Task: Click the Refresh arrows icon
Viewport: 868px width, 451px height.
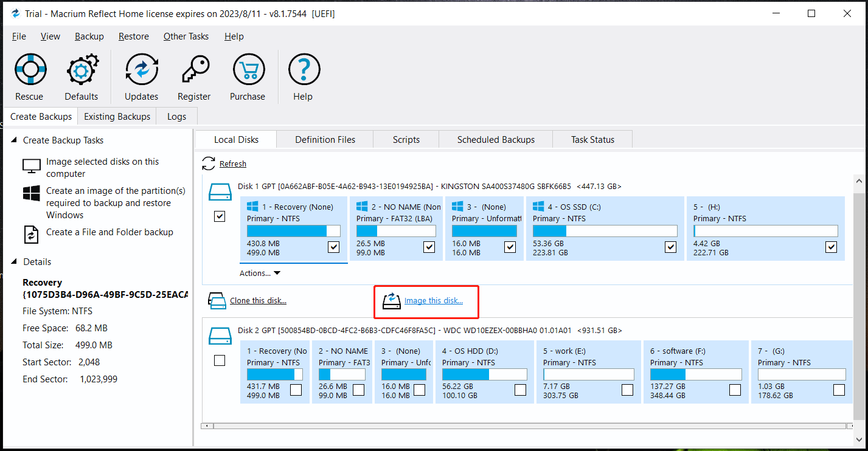Action: click(209, 164)
